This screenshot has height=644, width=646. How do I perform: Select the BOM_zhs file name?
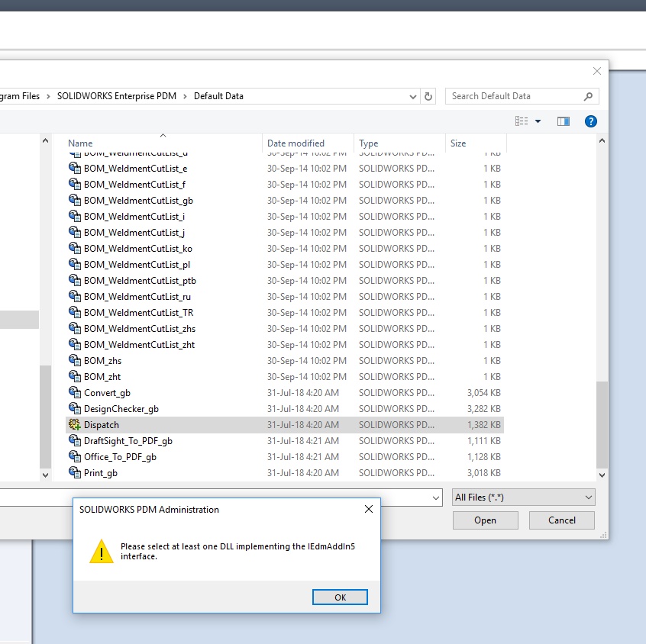[102, 361]
